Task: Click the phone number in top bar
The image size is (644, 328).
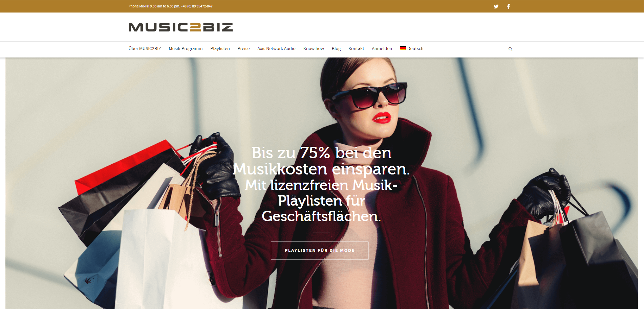Action: (197, 6)
